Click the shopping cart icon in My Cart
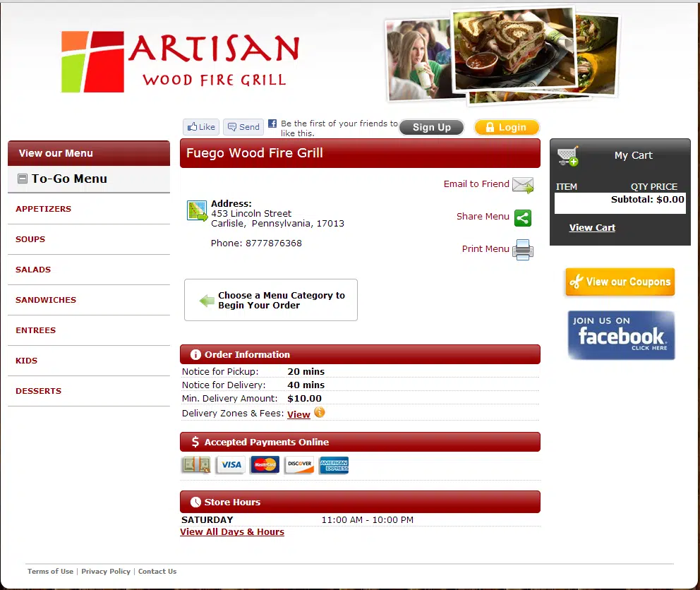The width and height of the screenshot is (700, 590). click(x=567, y=156)
